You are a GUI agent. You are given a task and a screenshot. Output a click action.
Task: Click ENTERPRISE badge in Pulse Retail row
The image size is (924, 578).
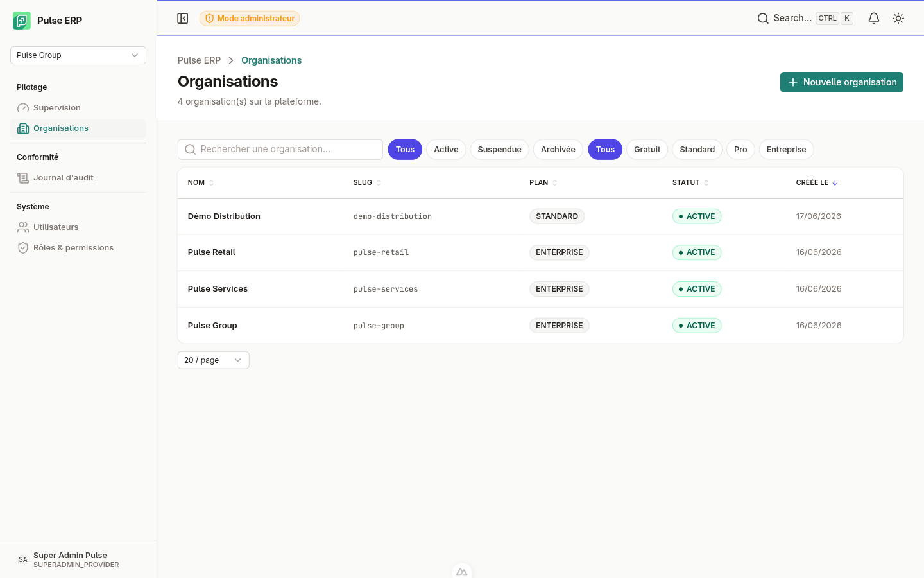click(x=560, y=252)
